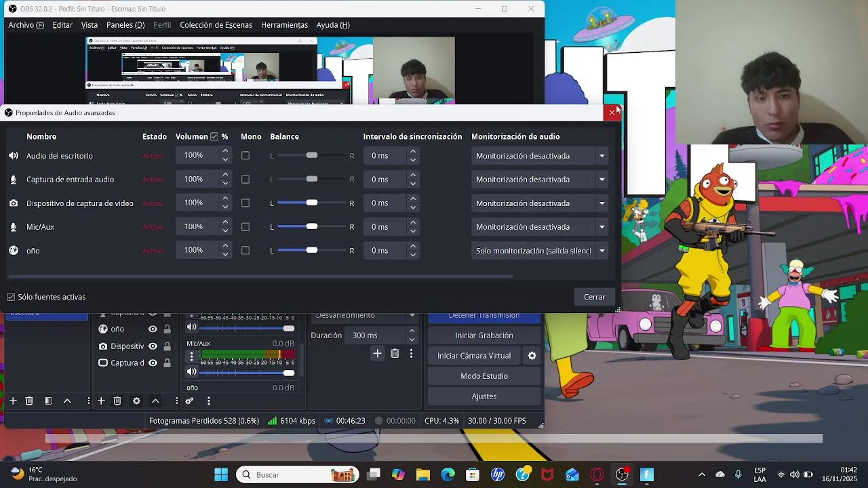Image resolution: width=868 pixels, height=488 pixels.
Task: Click the microphone icon beside Mic/Aux
Action: coord(14,227)
